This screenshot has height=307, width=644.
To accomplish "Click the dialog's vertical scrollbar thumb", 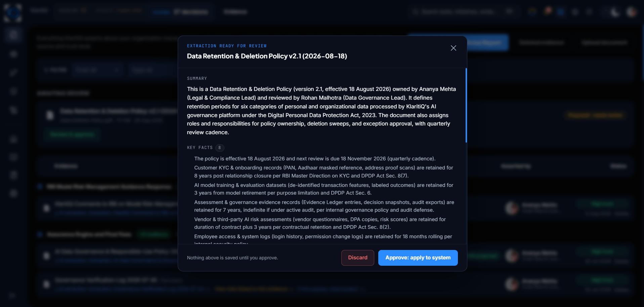I will (466, 105).
